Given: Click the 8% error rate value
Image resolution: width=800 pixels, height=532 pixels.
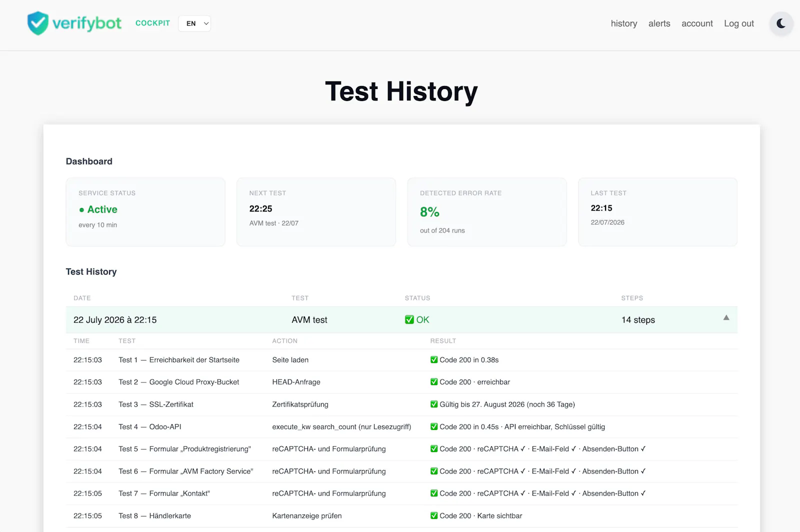Looking at the screenshot, I should (429, 212).
